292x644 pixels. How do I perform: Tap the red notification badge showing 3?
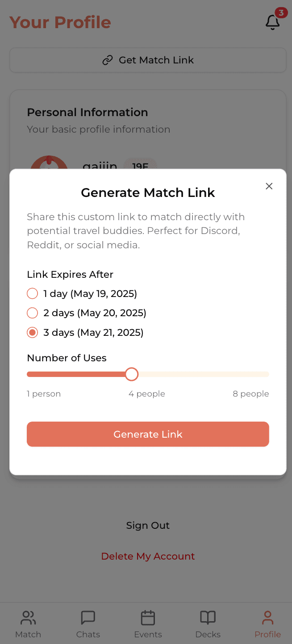click(x=281, y=13)
